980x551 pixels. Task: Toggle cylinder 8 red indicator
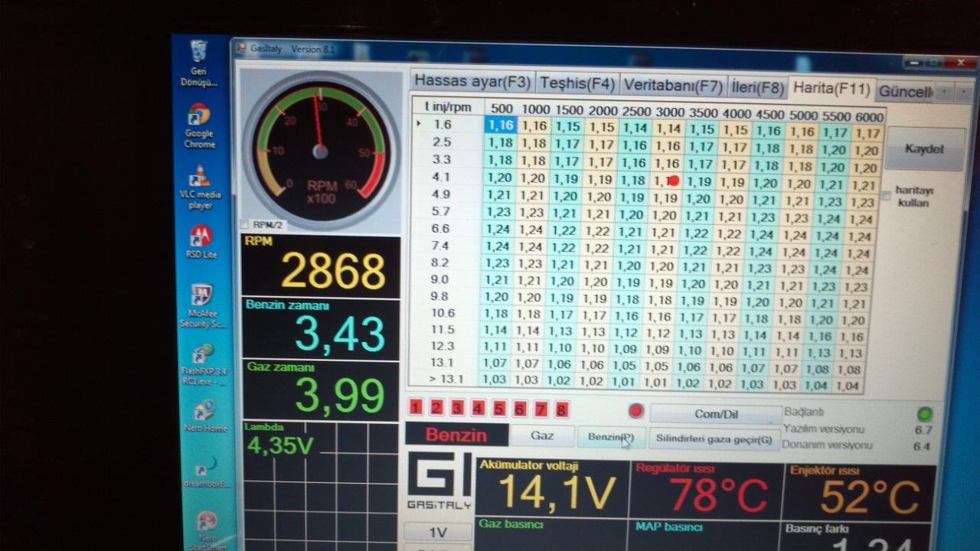[561, 410]
